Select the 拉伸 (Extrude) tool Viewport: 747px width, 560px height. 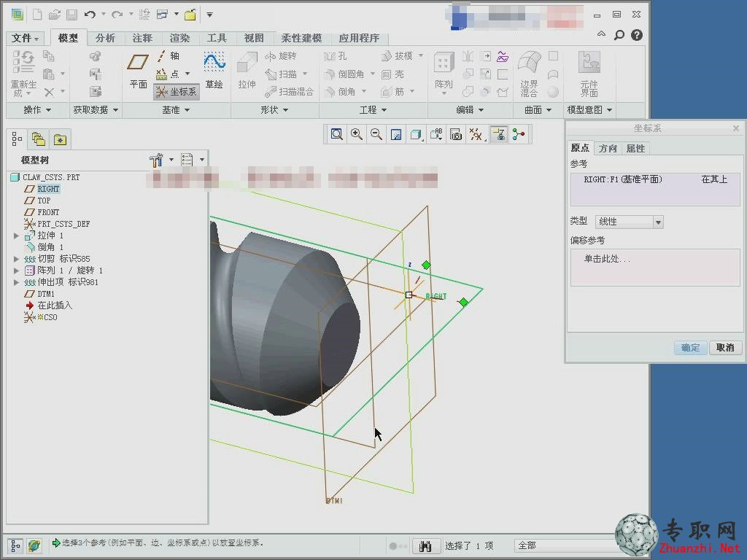coord(247,71)
